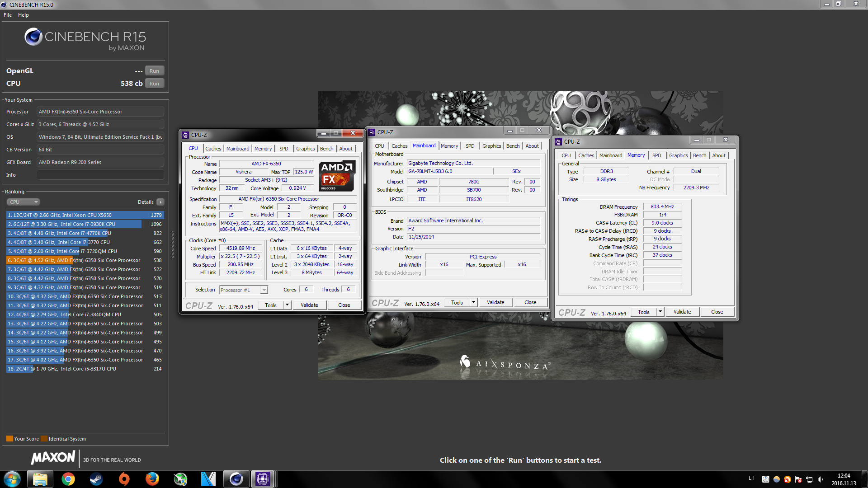This screenshot has height=488, width=868.
Task: Open About tab in Mainboard window
Action: (532, 146)
